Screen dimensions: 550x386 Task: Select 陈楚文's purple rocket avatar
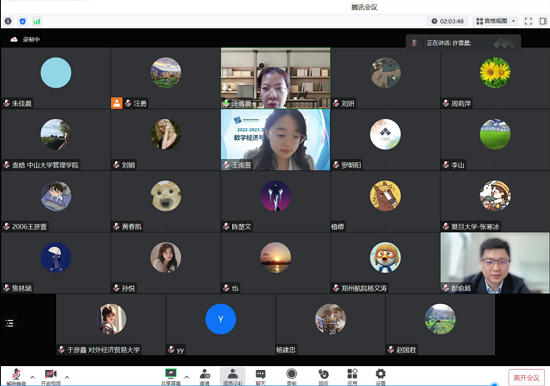pos(275,196)
